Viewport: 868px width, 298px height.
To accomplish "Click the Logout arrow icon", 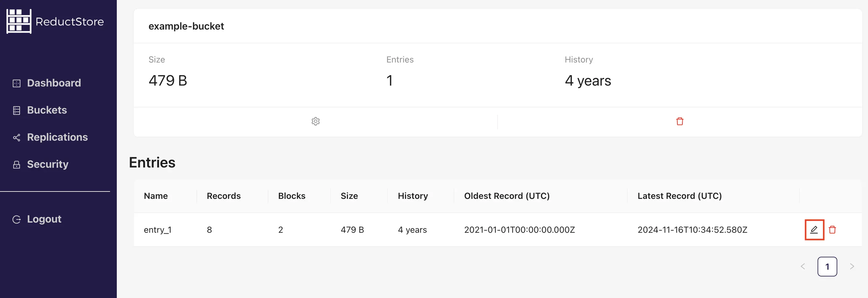I will click(16, 219).
